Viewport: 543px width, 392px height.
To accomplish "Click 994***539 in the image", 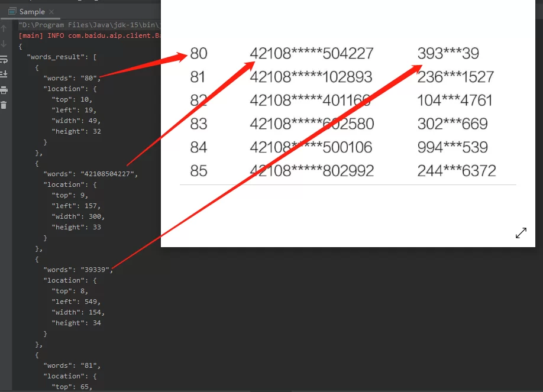I will coord(452,148).
